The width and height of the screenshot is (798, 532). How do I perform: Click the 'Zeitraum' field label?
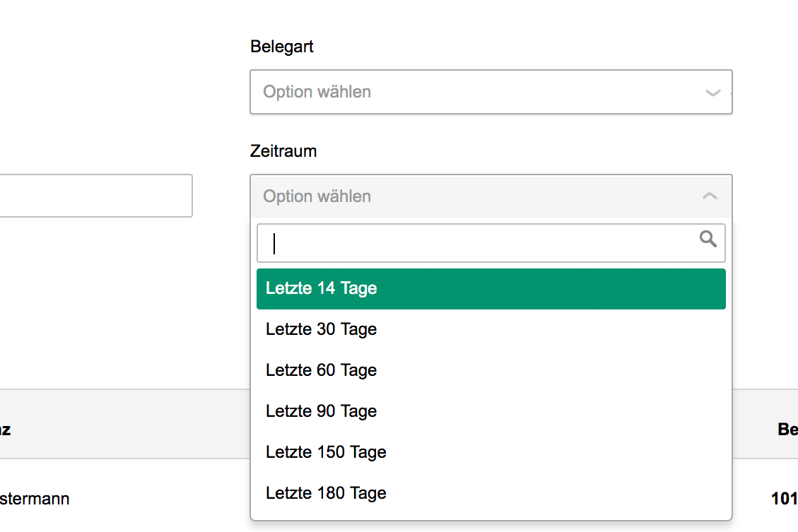point(283,151)
